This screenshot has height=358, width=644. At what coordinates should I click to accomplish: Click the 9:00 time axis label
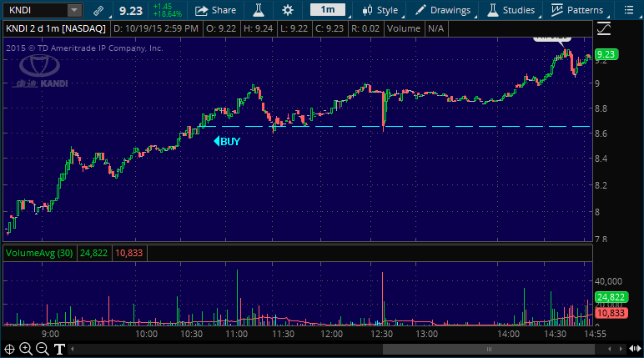pos(50,334)
